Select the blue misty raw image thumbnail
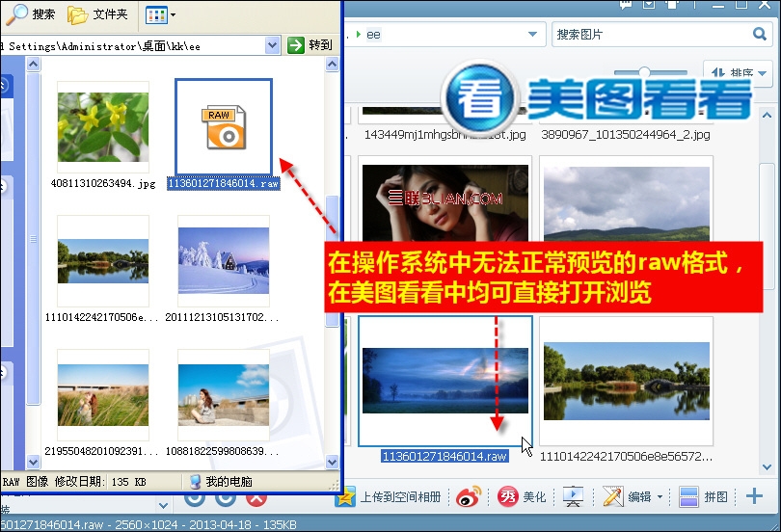Screen dimensions: 781x532 (445, 381)
